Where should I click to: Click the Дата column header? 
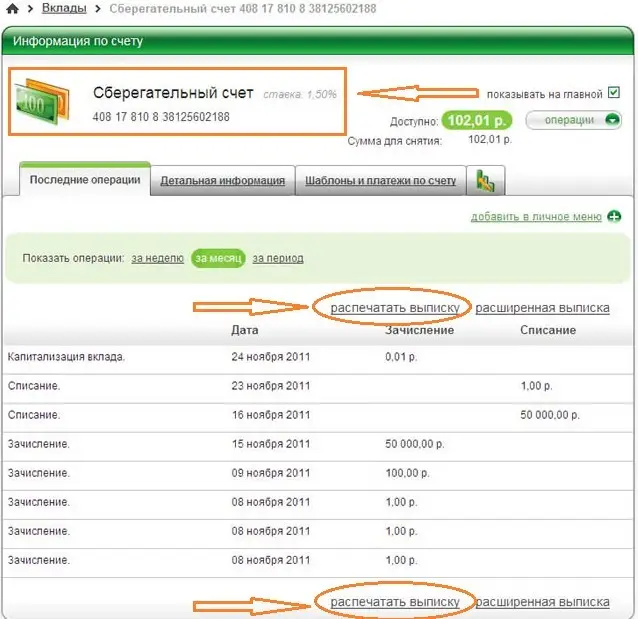coord(245,330)
